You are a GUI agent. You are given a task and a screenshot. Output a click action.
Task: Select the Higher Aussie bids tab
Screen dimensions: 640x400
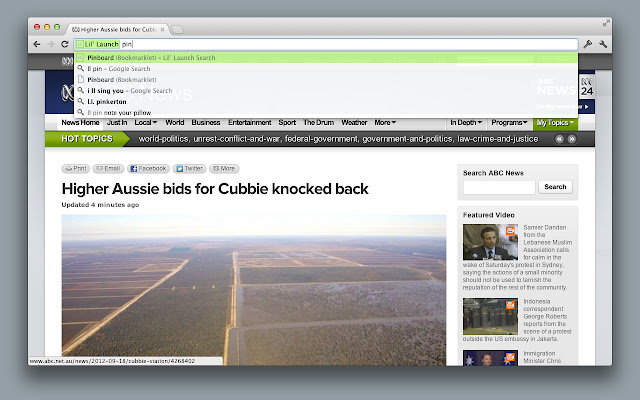[116, 29]
